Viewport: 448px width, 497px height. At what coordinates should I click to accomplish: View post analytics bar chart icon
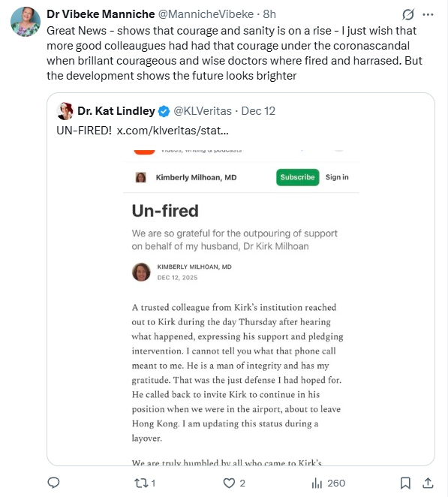pyautogui.click(x=317, y=483)
